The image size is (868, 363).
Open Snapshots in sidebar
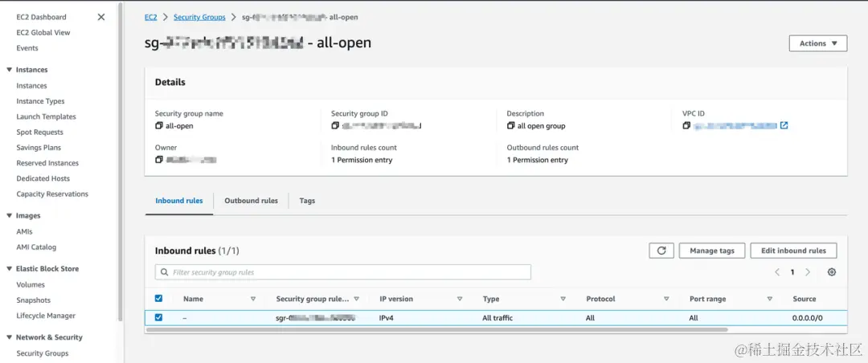tap(33, 300)
